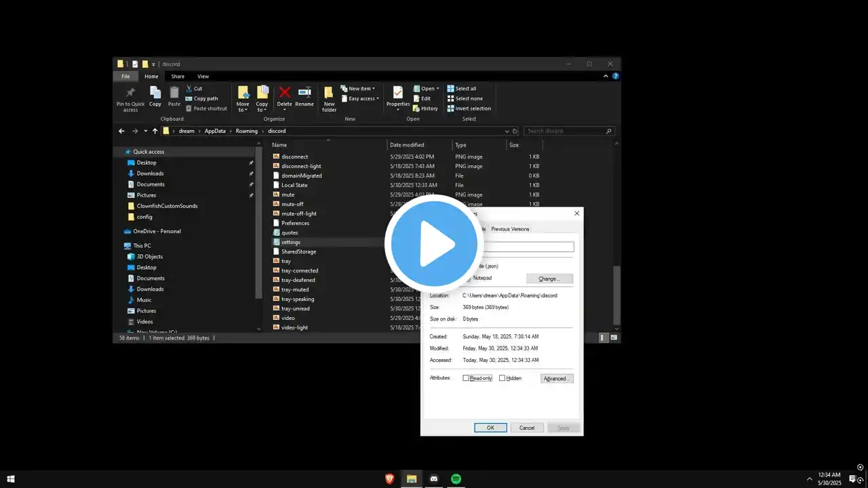Check the Hidden attribute checkbox
868x488 pixels.
502,378
